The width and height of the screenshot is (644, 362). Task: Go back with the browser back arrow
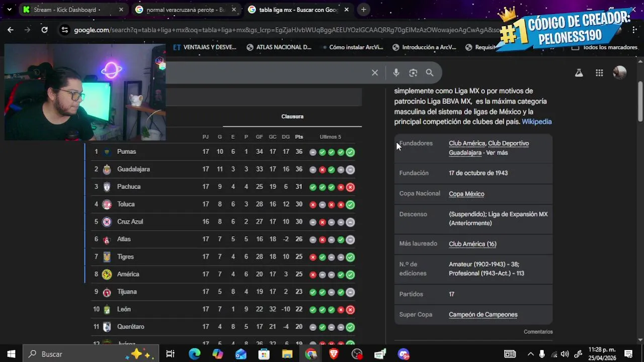(11, 30)
